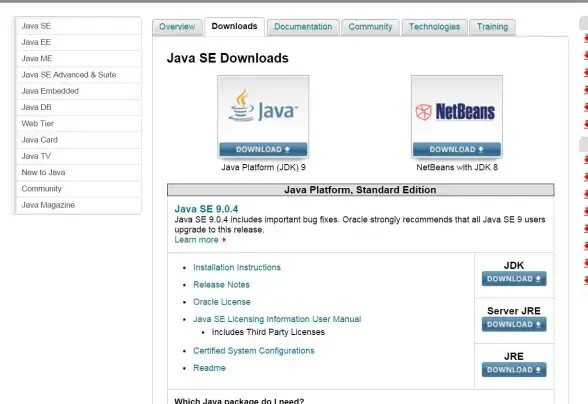Image resolution: width=588 pixels, height=404 pixels.
Task: Go to the Technologies tab
Action: click(x=434, y=27)
